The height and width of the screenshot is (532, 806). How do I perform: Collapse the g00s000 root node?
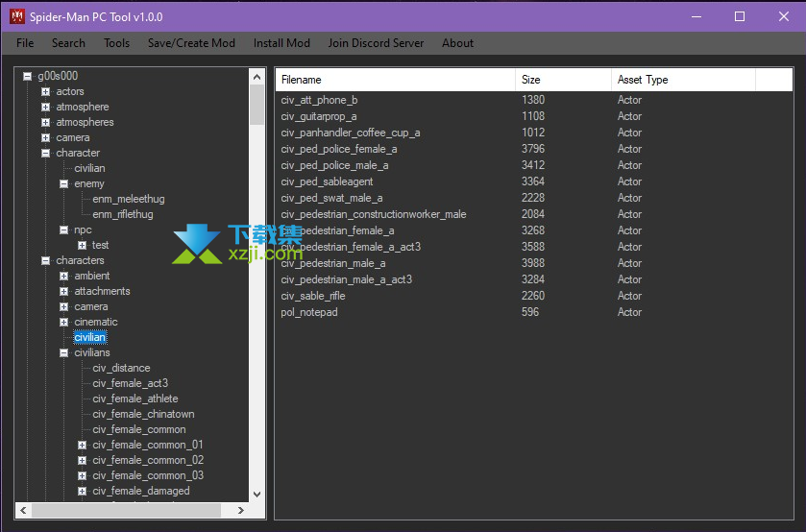[27, 76]
